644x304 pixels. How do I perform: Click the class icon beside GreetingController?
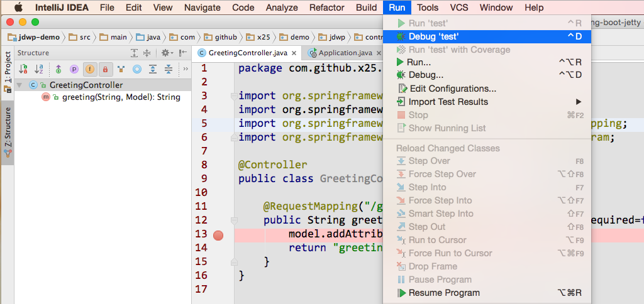[33, 85]
